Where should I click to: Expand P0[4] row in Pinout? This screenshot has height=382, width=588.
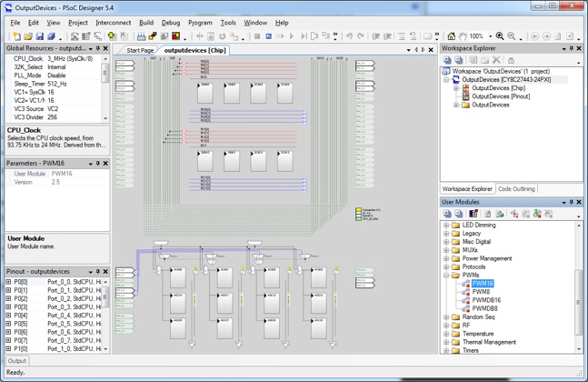(8, 316)
